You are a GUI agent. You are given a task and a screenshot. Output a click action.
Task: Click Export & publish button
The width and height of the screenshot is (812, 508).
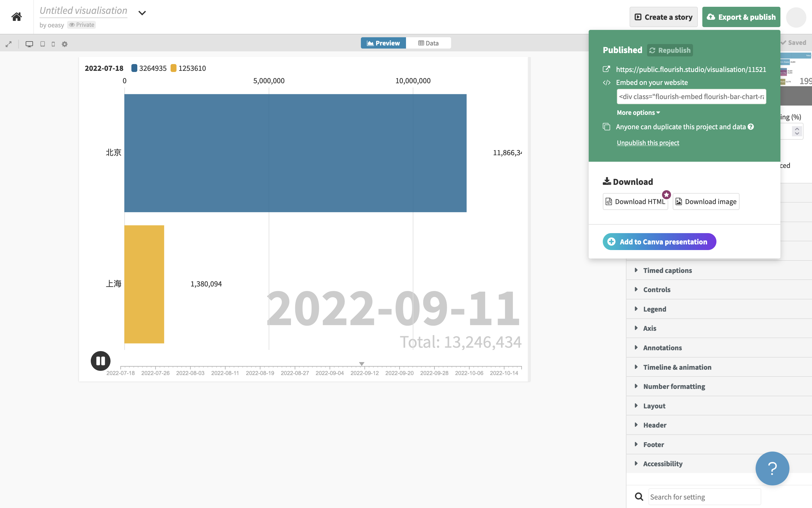(x=741, y=17)
